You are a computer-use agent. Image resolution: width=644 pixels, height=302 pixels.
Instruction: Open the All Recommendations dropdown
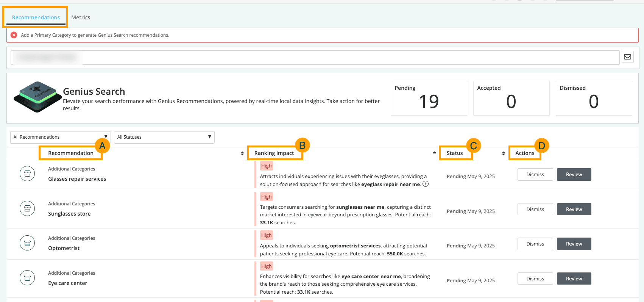60,137
